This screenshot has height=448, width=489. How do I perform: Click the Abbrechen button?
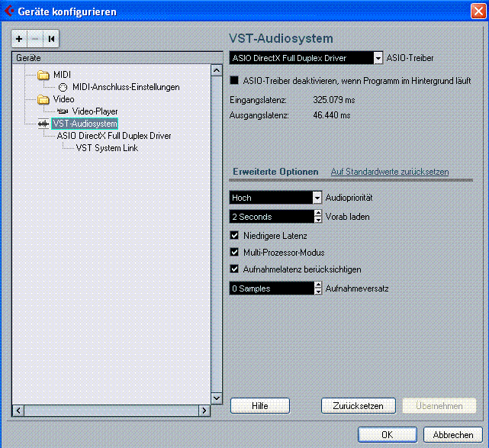pos(453,434)
